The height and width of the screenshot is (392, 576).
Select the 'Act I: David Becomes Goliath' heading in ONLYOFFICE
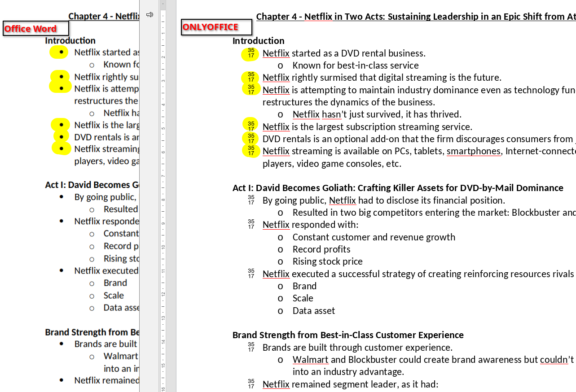point(398,188)
